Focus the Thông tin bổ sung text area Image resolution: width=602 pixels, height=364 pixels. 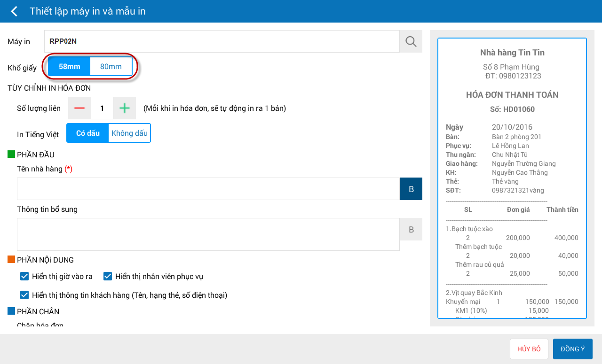[208, 234]
